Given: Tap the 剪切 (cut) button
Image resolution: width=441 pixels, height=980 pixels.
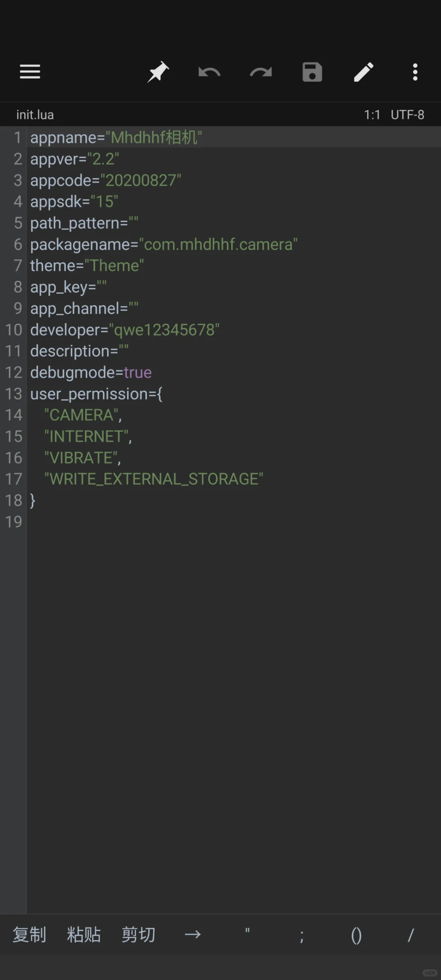Looking at the screenshot, I should 138,934.
